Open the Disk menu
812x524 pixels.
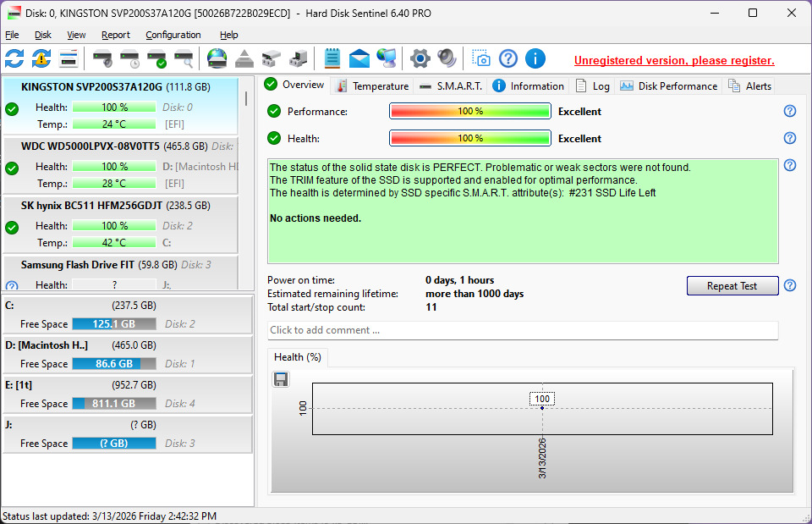[43, 35]
